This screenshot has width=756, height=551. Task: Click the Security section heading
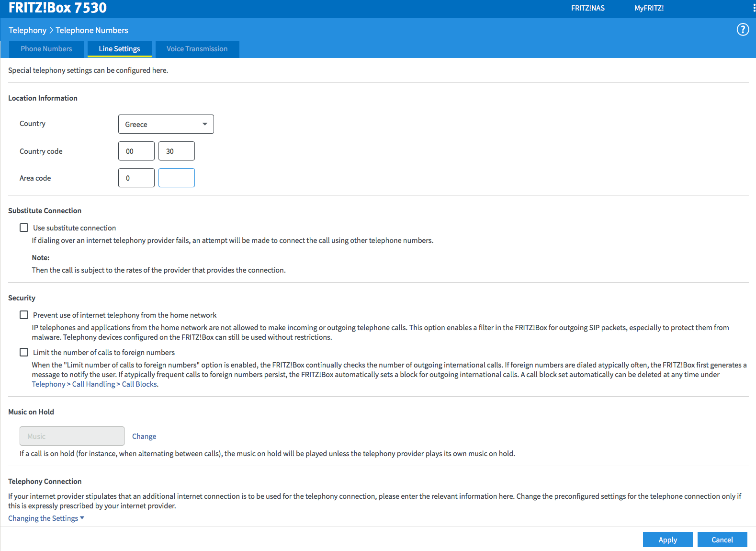click(x=22, y=298)
